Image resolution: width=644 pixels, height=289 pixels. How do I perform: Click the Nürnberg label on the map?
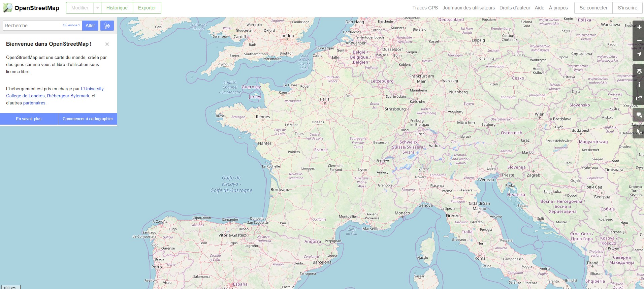[458, 92]
